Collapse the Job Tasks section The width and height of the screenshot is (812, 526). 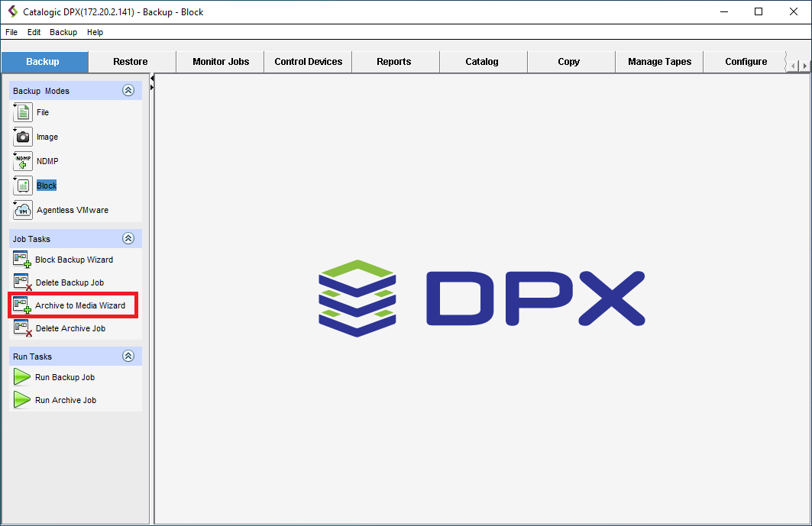click(128, 239)
